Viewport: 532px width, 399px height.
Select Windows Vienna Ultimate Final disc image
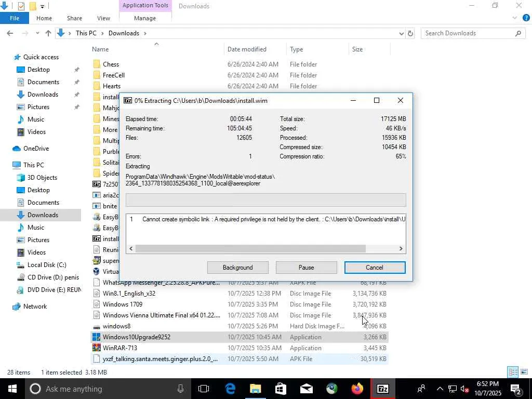[162, 315]
